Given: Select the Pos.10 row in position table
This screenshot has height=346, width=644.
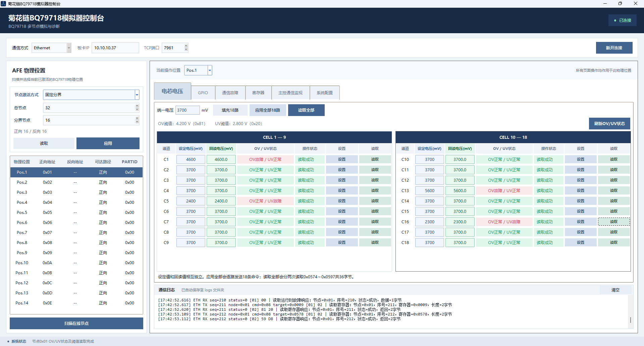Looking at the screenshot, I should click(x=76, y=263).
